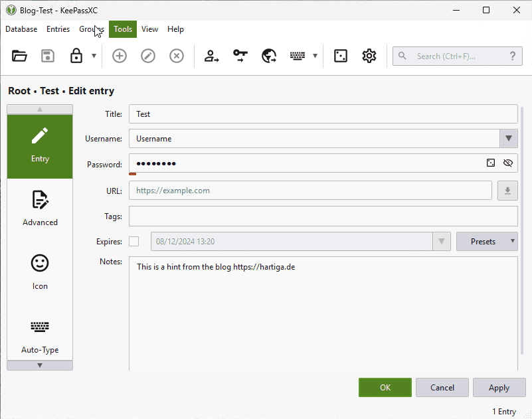This screenshot has height=419, width=532.
Task: Click the edit entry pencil circle icon
Action: [x=148, y=56]
